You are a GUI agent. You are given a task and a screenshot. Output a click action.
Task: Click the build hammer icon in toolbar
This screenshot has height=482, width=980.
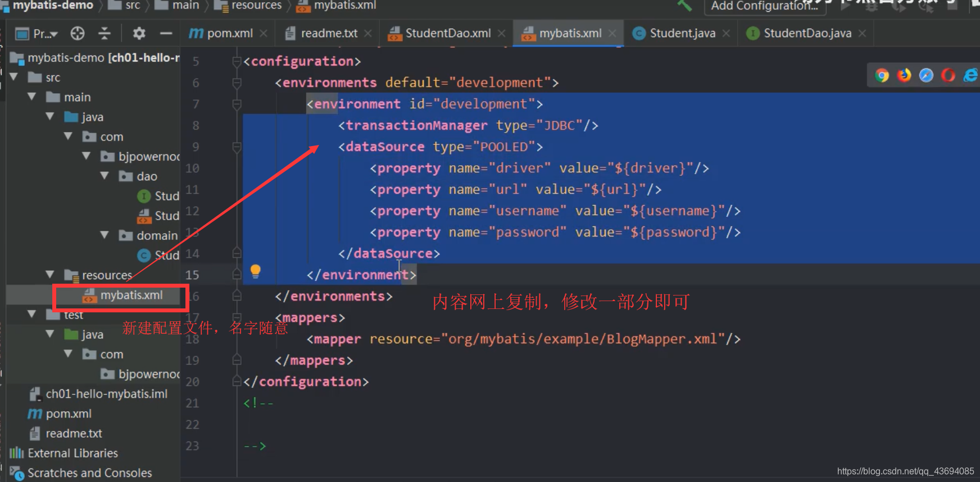[x=684, y=6]
